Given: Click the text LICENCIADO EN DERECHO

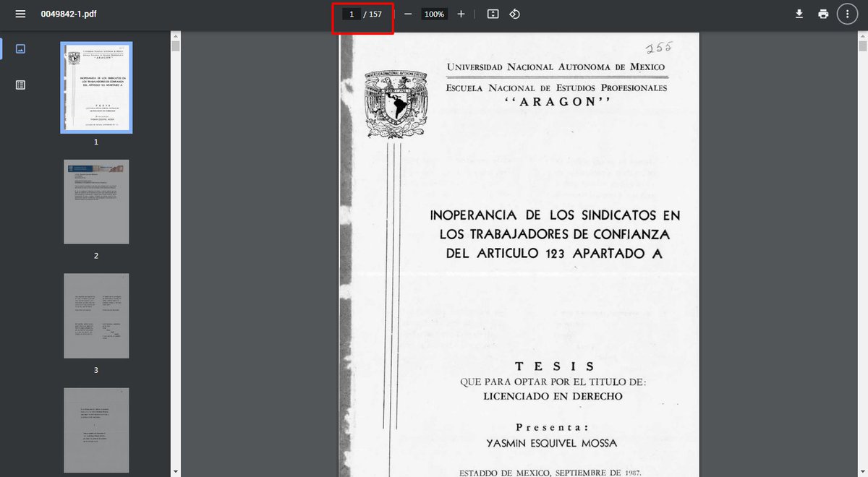Looking at the screenshot, I should click(x=553, y=396).
